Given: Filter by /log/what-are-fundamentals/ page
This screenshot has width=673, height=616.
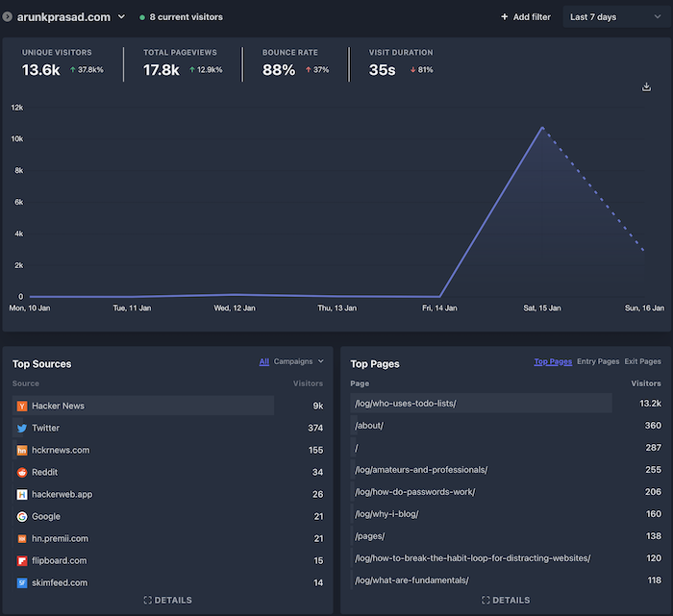Looking at the screenshot, I should (411, 580).
